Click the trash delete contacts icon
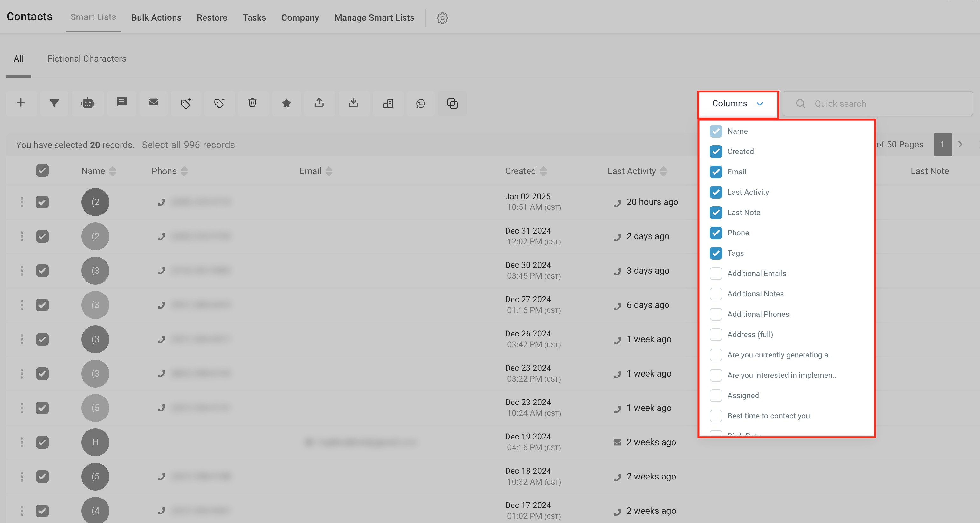This screenshot has width=980, height=523. coord(252,103)
